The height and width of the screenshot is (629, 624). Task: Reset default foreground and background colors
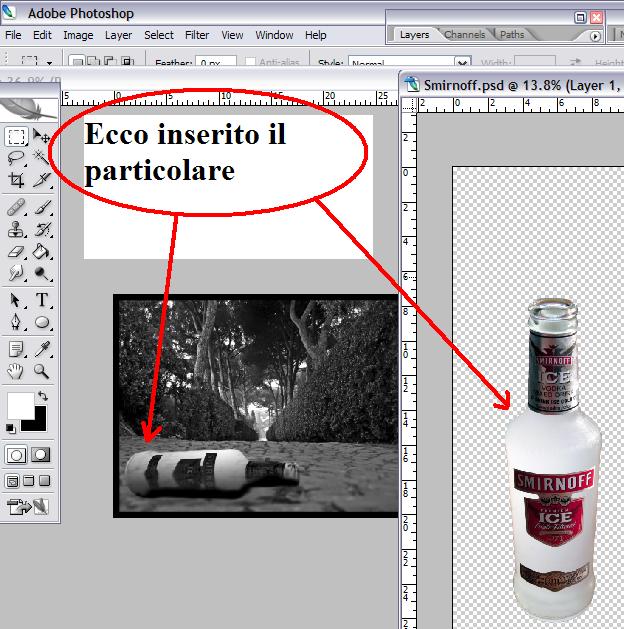tap(11, 429)
